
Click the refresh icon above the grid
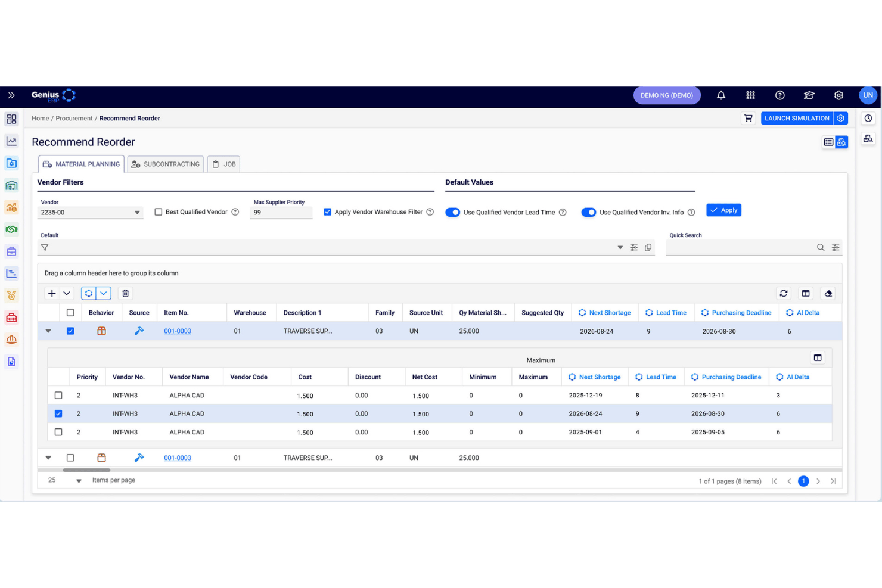point(784,293)
